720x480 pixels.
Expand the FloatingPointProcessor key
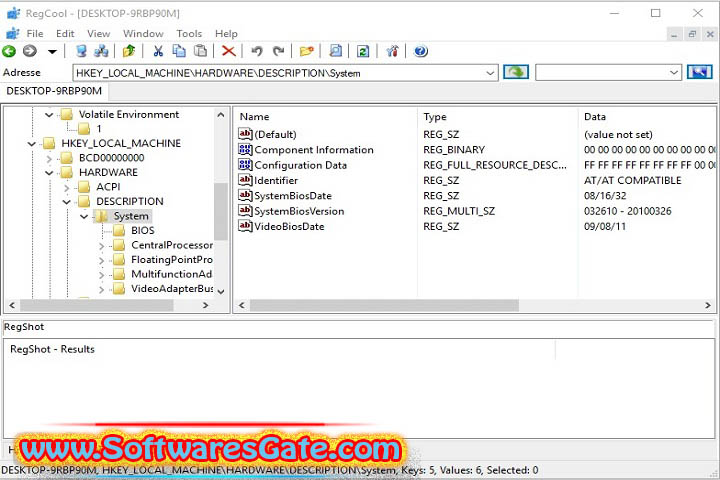[101, 260]
